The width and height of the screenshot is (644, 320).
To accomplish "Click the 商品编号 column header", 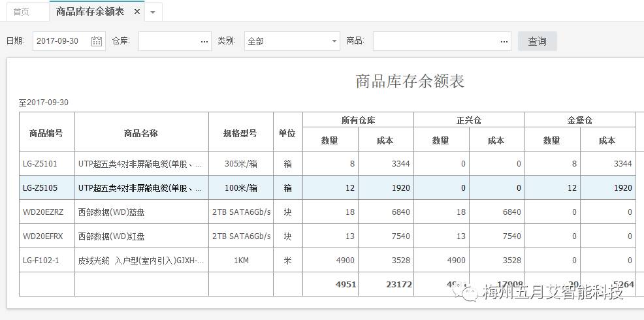I will [46, 133].
